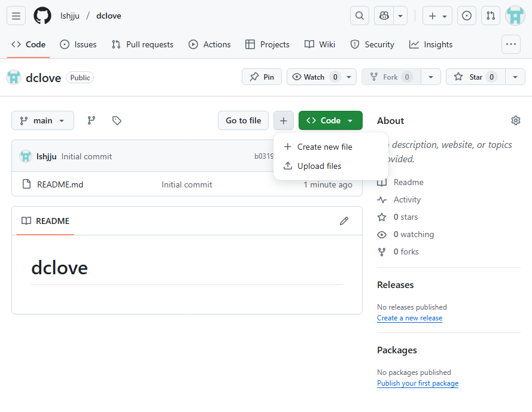Open lshjju author link in commit row
532x412 pixels.
pyautogui.click(x=47, y=156)
